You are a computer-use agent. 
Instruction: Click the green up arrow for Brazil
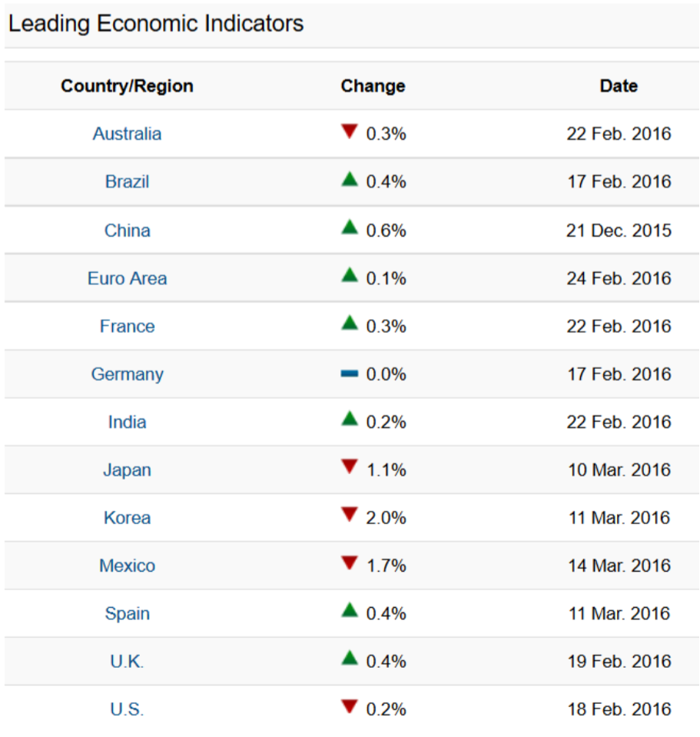point(349,179)
